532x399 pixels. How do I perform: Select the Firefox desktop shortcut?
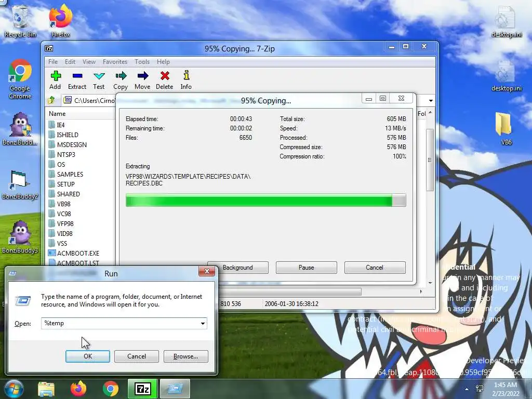pyautogui.click(x=60, y=21)
